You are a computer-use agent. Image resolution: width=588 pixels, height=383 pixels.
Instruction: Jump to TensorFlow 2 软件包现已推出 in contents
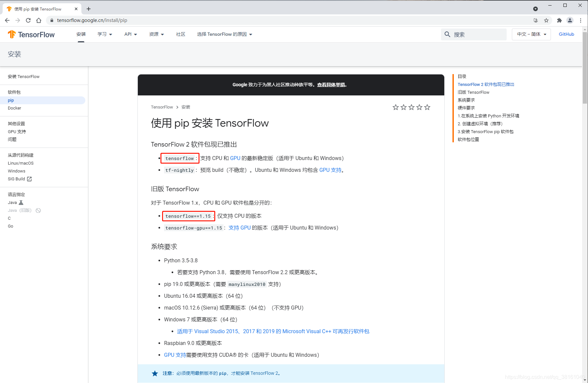[x=486, y=84]
